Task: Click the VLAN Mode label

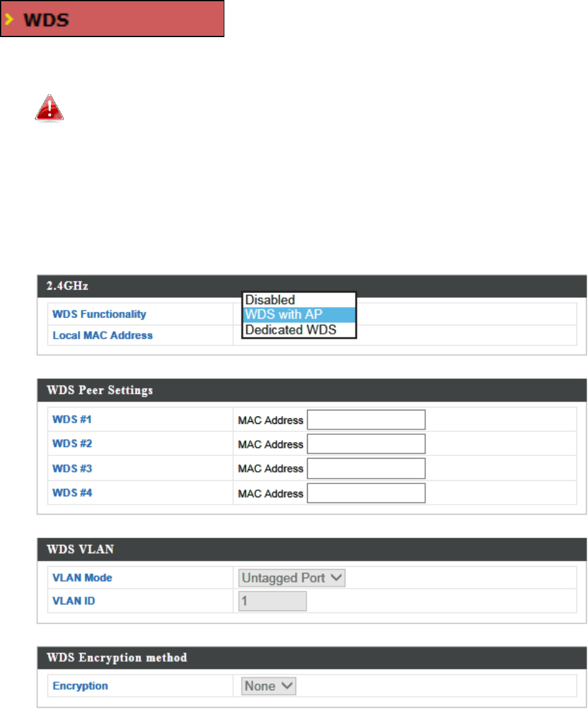Action: coord(82,578)
